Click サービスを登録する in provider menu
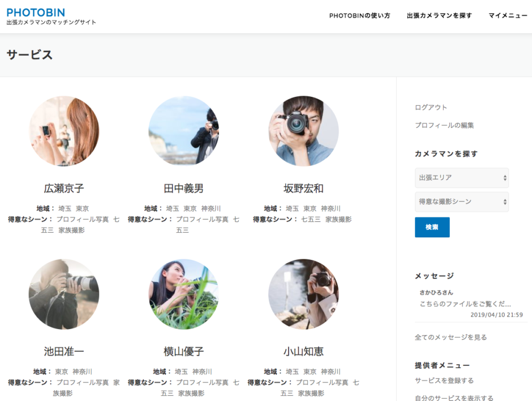 click(x=444, y=381)
